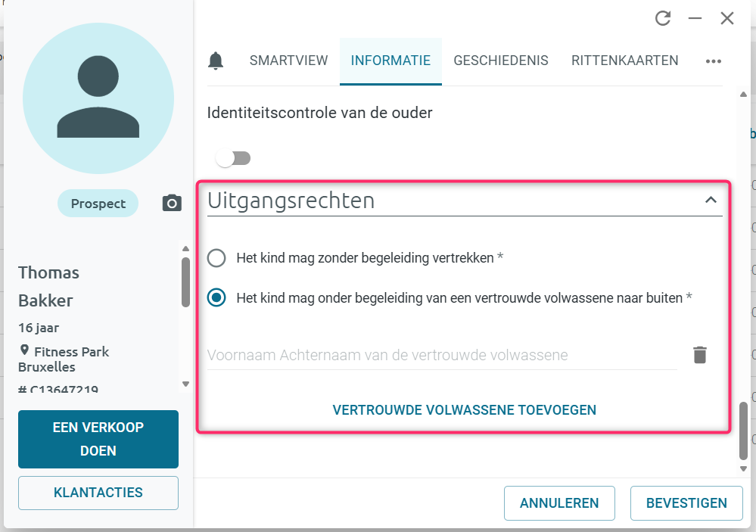Switch to the SMARTVIEW tab
Viewport: 756px width, 532px height.
(288, 61)
